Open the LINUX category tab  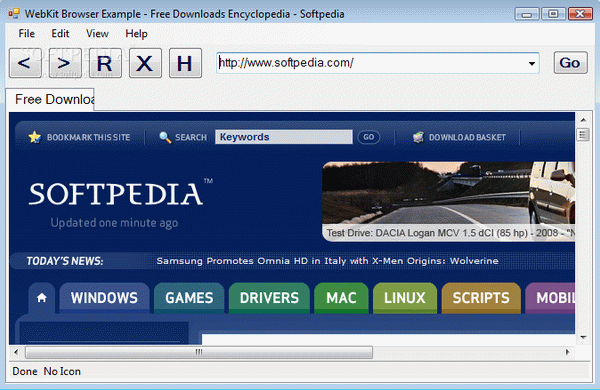(404, 298)
